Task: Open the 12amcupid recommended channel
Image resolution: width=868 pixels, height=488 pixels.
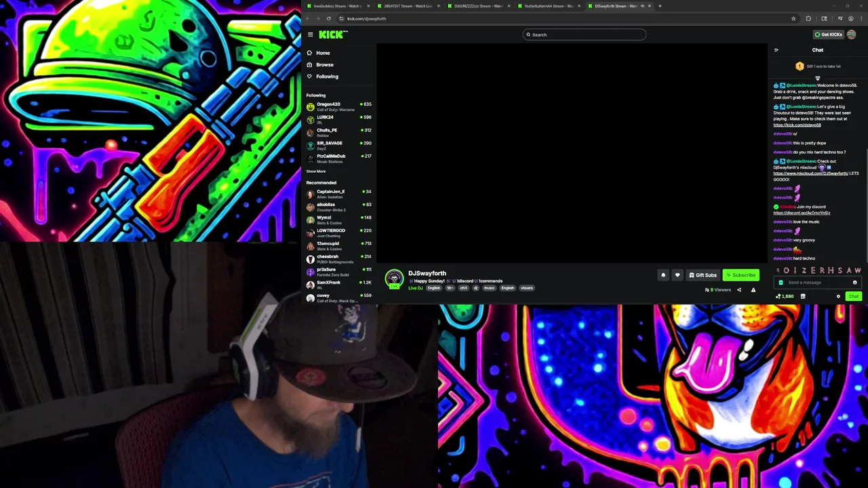Action: [339, 245]
